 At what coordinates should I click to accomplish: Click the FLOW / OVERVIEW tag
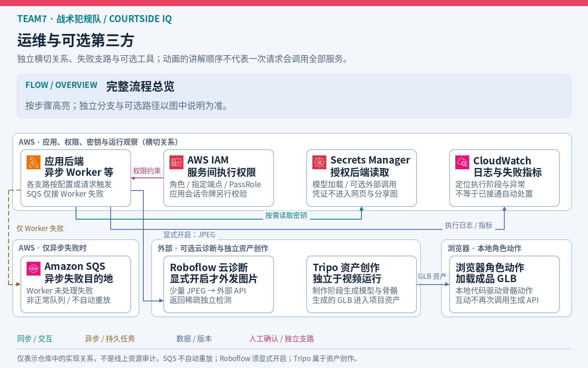(x=61, y=85)
